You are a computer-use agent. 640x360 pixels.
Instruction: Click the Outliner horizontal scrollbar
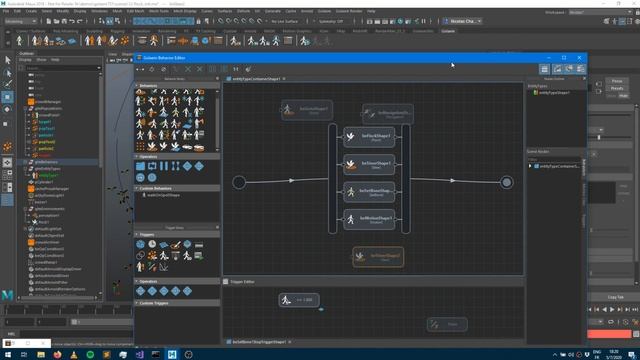pos(58,298)
